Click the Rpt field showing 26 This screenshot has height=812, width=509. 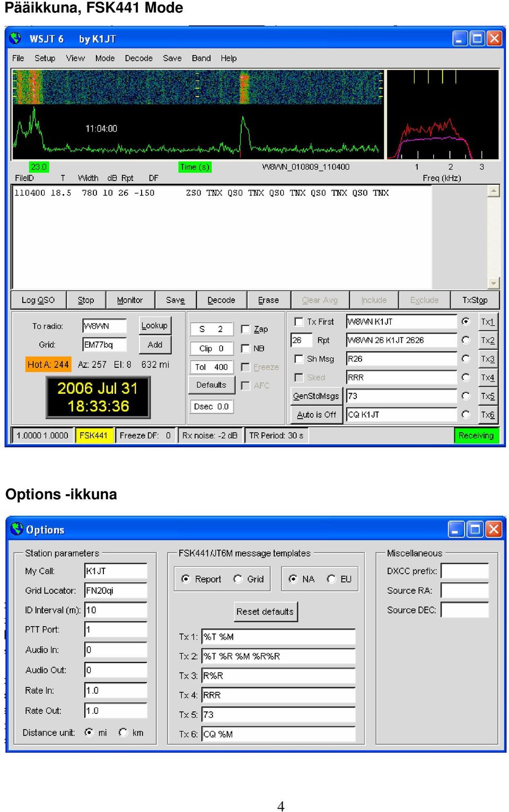[x=301, y=340]
